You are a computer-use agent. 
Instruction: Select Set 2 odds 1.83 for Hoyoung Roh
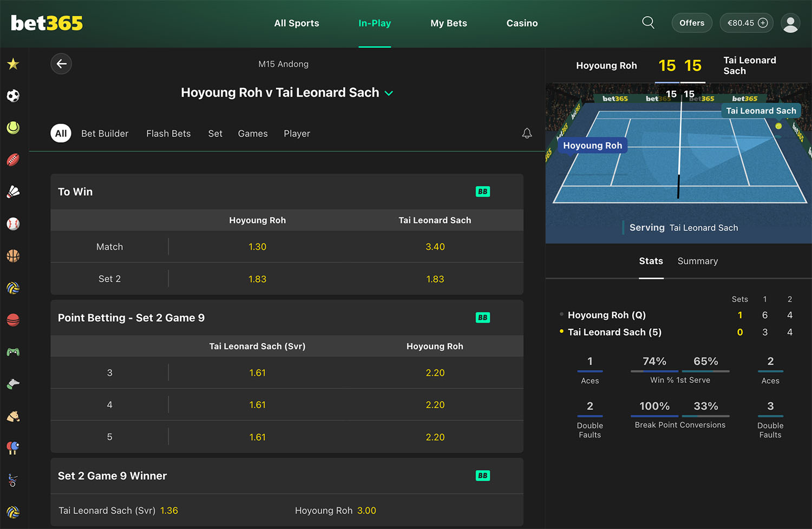[258, 279]
